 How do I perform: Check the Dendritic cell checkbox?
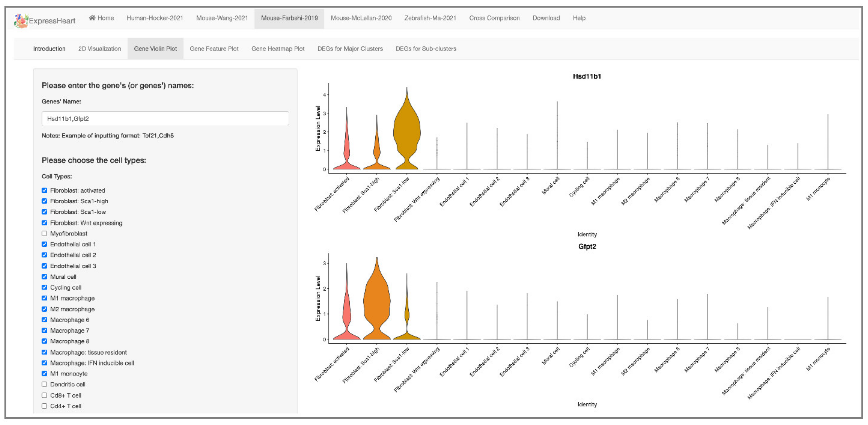(45, 385)
